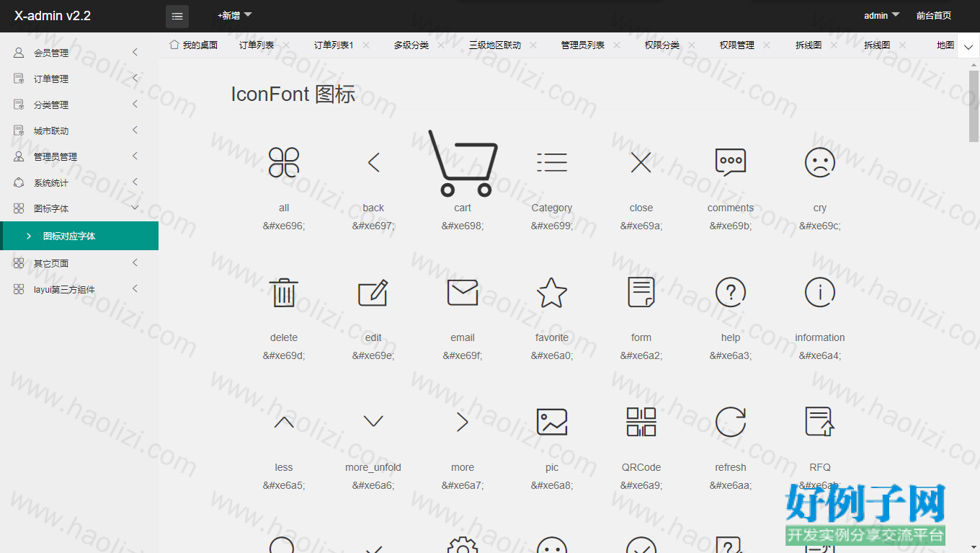
Task: Click the refresh circular arrow icon
Action: tap(731, 422)
